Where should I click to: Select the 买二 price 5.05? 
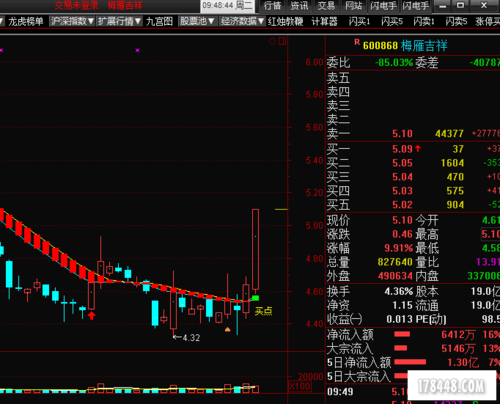[402, 163]
